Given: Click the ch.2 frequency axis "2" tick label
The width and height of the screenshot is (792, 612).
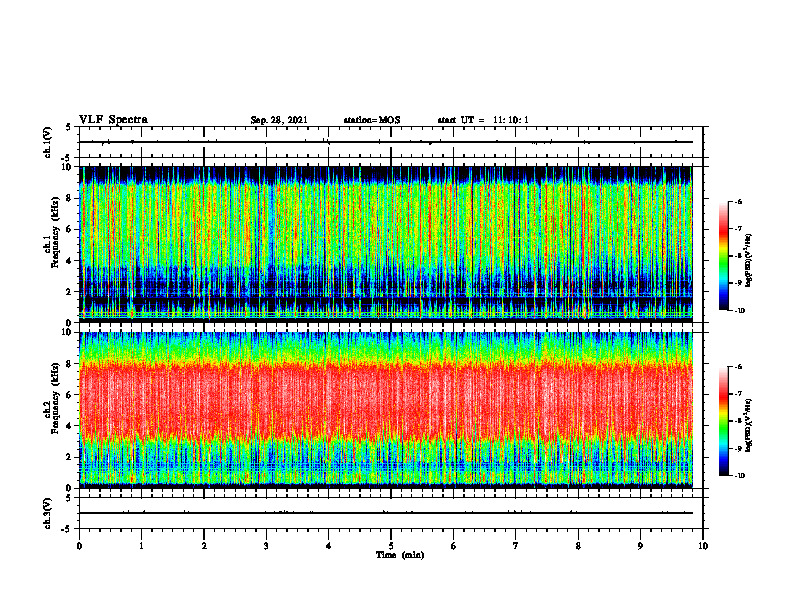Looking at the screenshot, I should pyautogui.click(x=70, y=457).
